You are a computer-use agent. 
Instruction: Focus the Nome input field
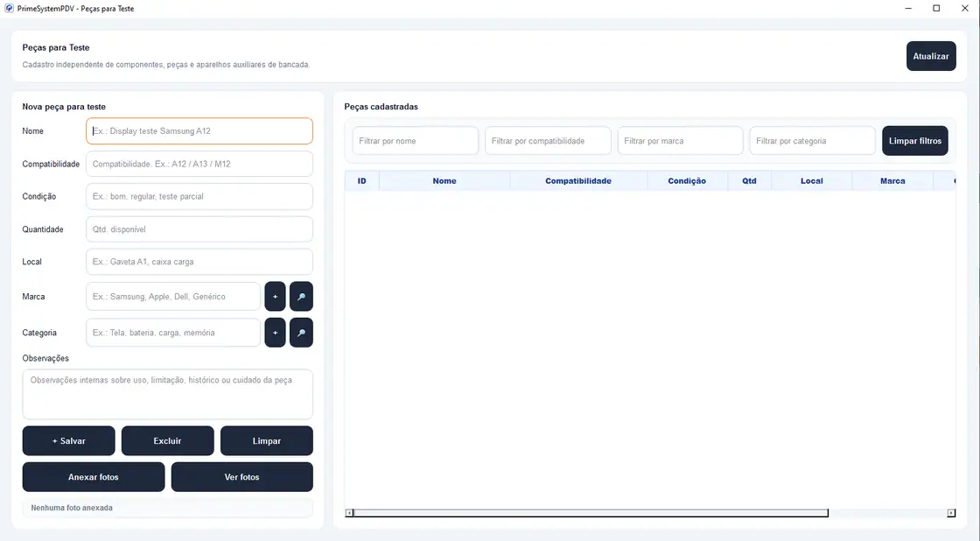(199, 131)
